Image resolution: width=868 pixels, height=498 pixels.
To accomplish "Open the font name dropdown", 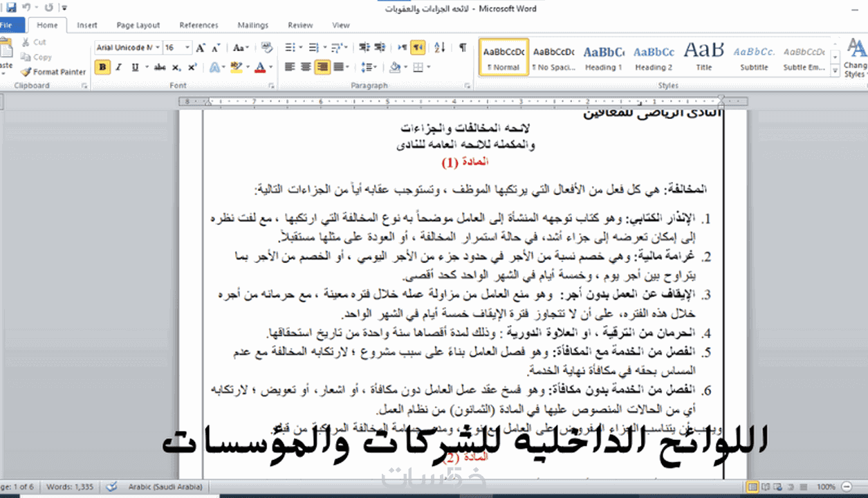I will click(158, 48).
